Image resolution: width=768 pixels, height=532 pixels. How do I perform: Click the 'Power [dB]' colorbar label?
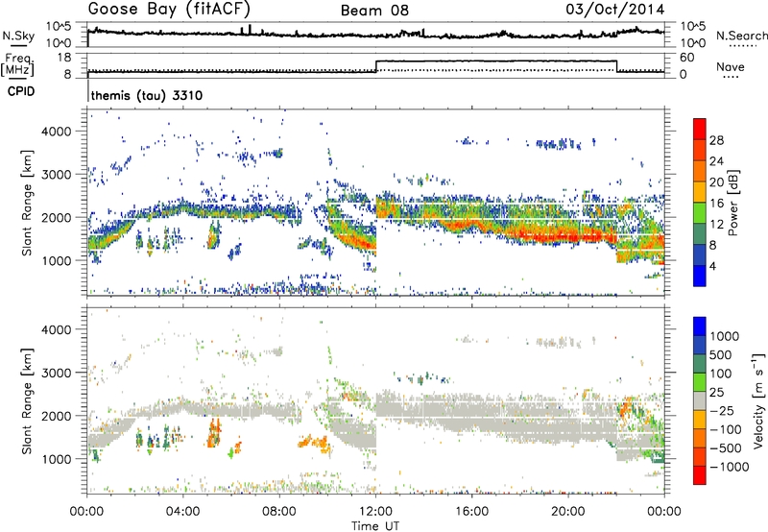coord(733,203)
